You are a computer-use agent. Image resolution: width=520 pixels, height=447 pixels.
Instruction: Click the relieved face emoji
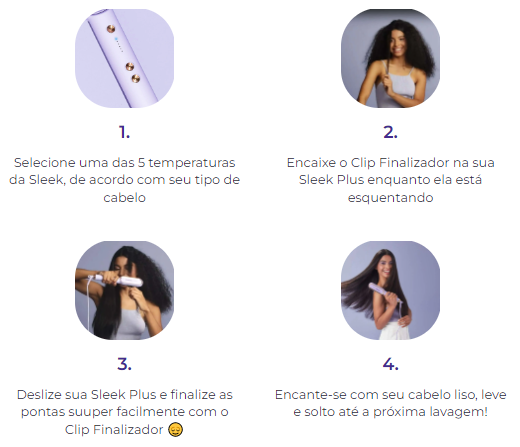pyautogui.click(x=175, y=430)
